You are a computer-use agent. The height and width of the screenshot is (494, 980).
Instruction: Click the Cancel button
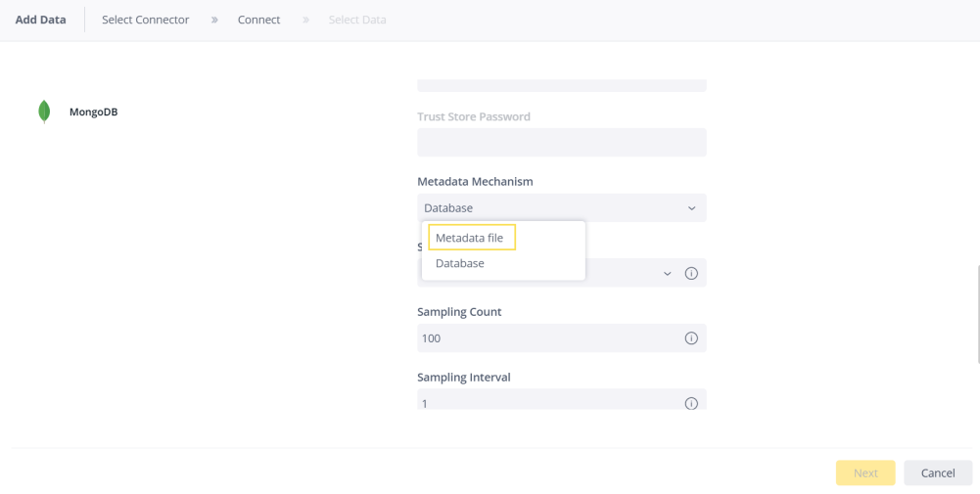(938, 472)
